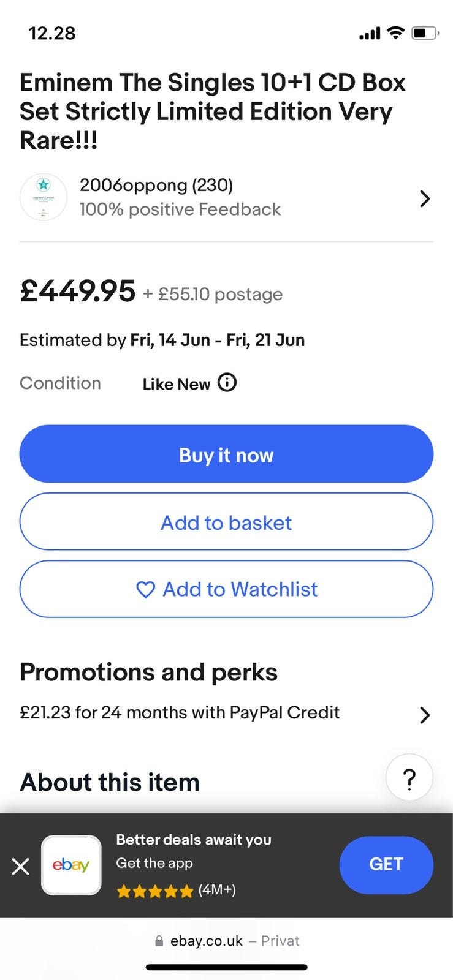Dismiss the eBay app banner with X
453x980 pixels.
click(21, 866)
